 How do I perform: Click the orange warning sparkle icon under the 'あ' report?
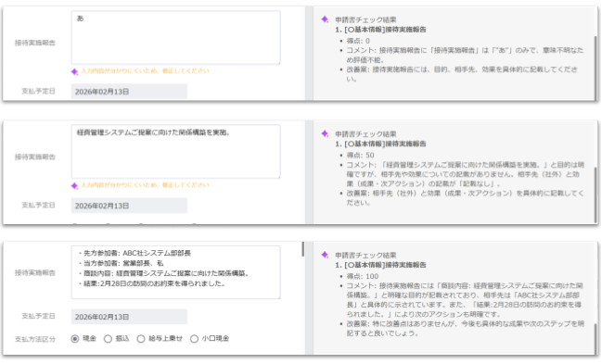pos(75,71)
